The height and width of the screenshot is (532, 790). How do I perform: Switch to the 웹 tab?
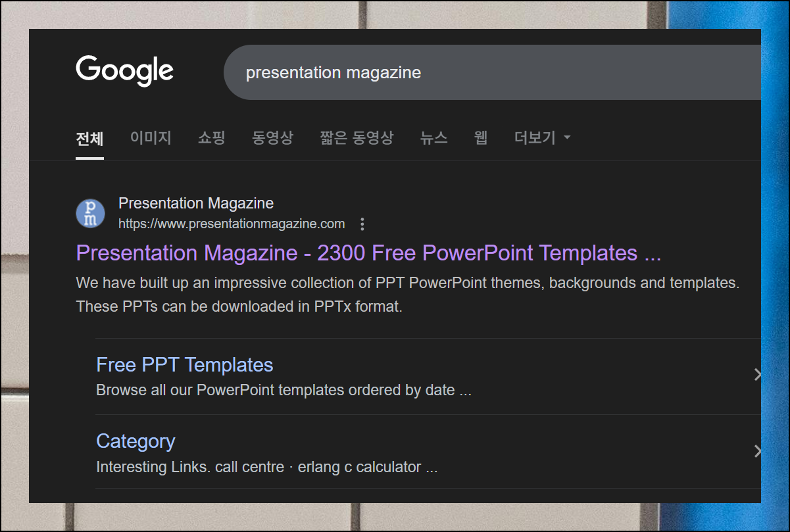(481, 137)
